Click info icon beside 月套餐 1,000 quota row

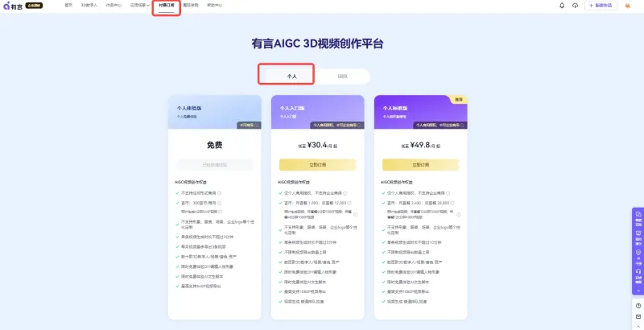pos(349,203)
